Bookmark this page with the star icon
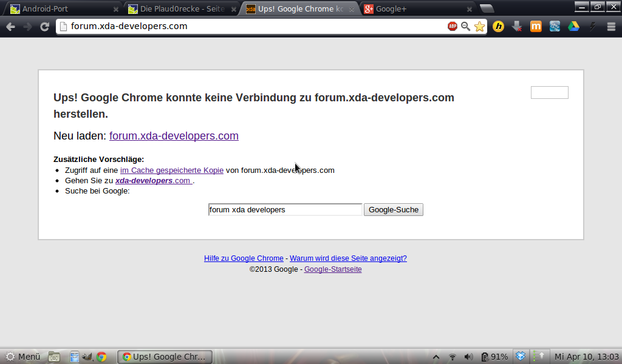Screen dimensions: 622x364 (479, 26)
